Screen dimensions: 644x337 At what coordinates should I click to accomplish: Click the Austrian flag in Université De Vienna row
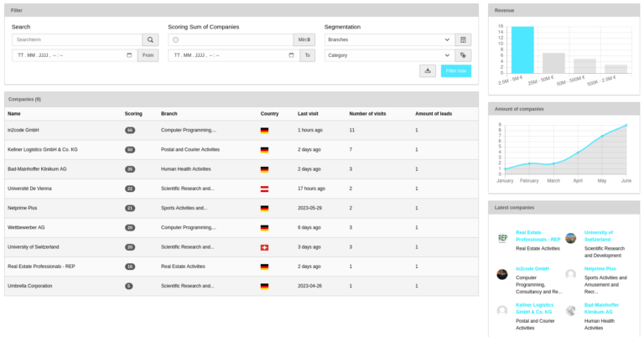click(x=264, y=189)
